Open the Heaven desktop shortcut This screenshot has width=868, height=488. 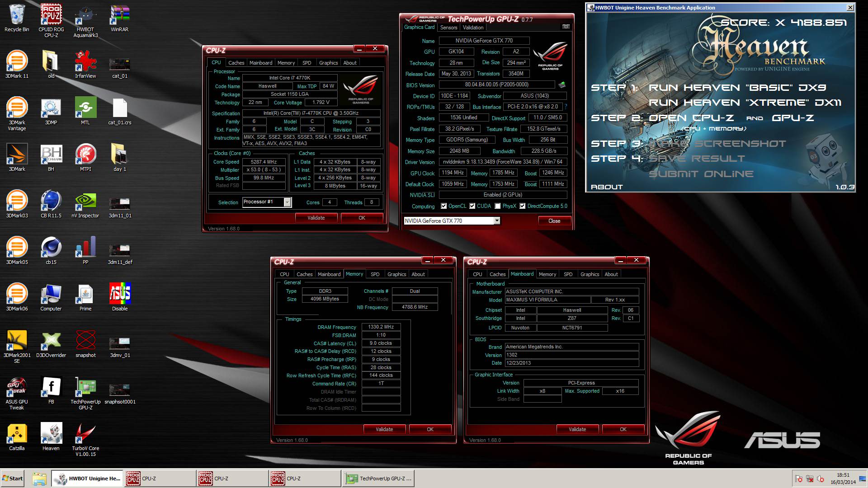tap(51, 437)
